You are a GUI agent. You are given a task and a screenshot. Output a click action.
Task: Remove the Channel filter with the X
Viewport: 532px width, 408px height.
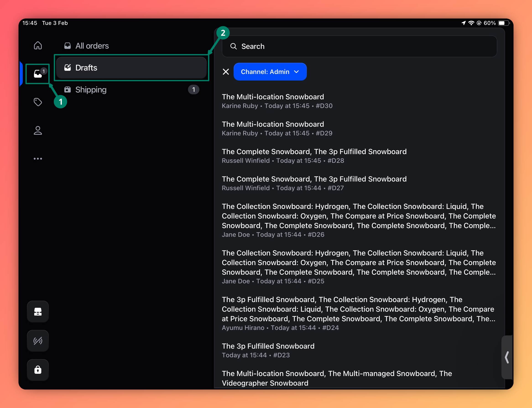(x=225, y=72)
